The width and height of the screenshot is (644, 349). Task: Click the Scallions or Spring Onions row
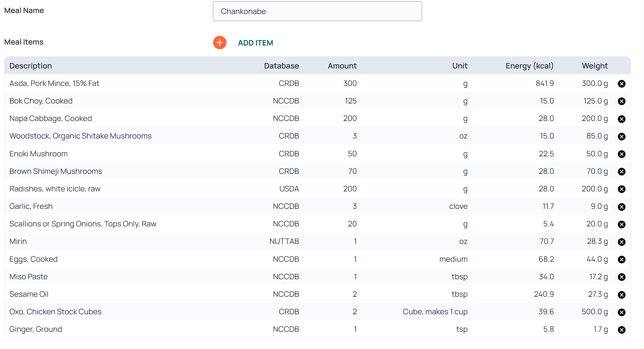[x=317, y=224]
